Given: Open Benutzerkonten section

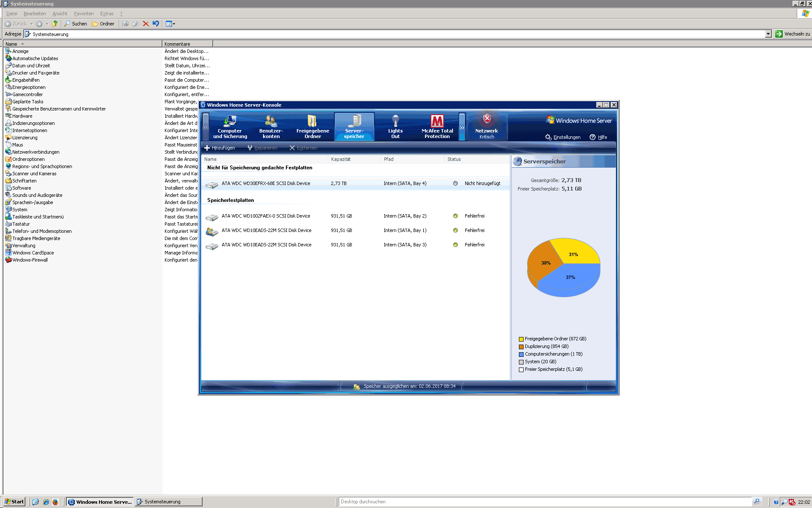Looking at the screenshot, I should (271, 127).
